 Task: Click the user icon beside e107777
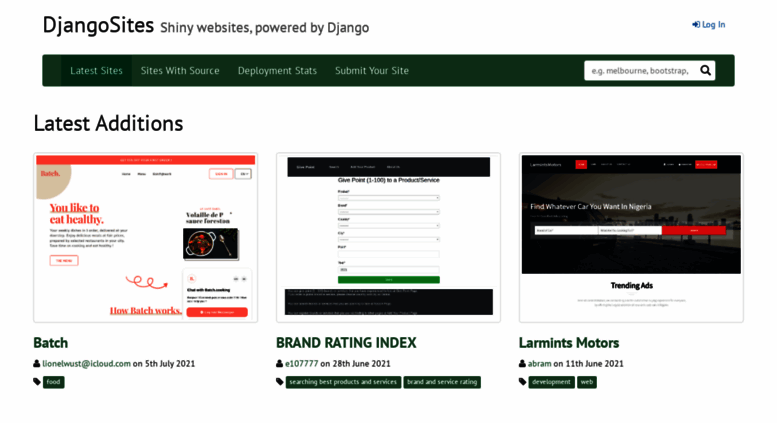pos(279,364)
